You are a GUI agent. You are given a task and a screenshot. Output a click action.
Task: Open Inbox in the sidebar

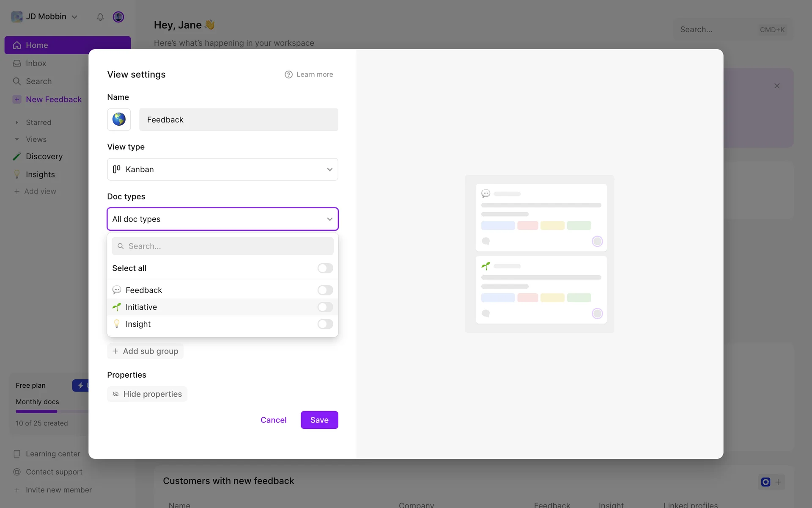[x=36, y=63]
